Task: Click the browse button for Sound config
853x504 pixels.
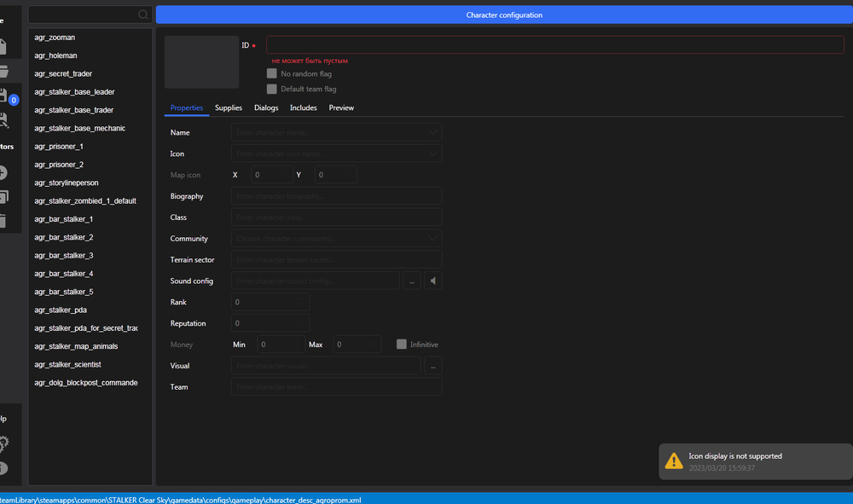Action: tap(411, 281)
